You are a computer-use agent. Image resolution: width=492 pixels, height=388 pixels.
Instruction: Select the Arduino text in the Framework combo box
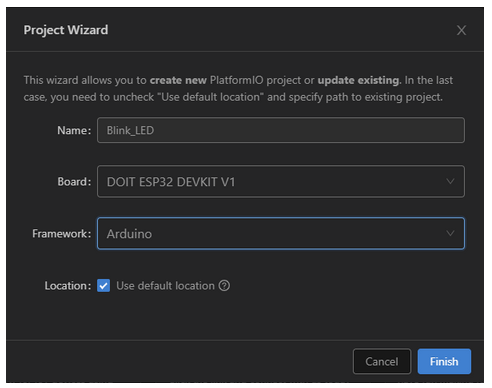129,234
